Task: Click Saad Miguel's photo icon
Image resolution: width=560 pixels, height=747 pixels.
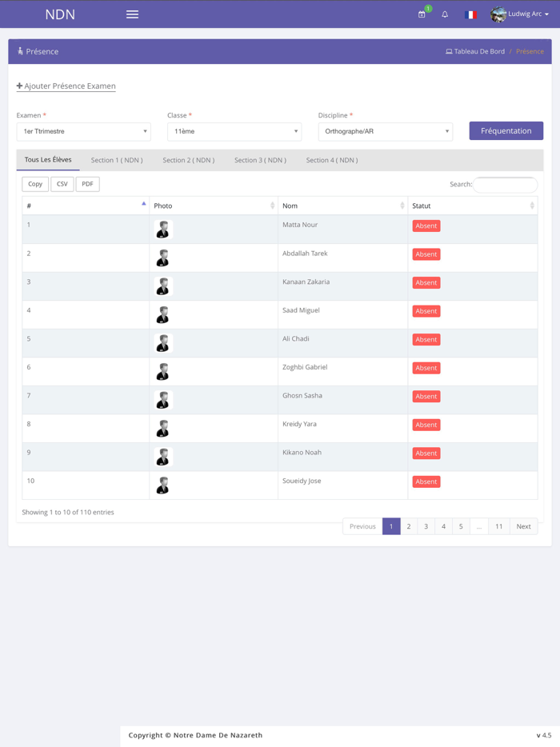Action: coord(163,314)
